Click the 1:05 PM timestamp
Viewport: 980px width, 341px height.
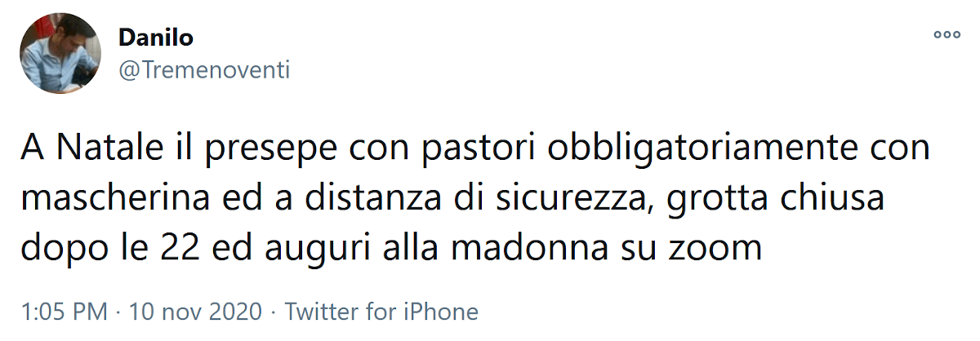pos(60,311)
